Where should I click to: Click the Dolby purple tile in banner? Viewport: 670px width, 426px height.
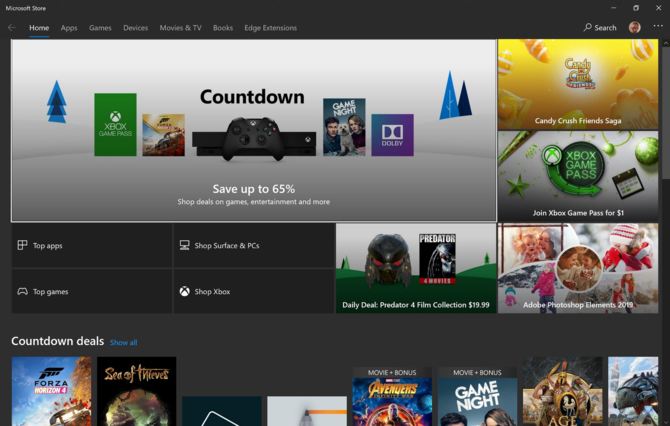click(392, 135)
